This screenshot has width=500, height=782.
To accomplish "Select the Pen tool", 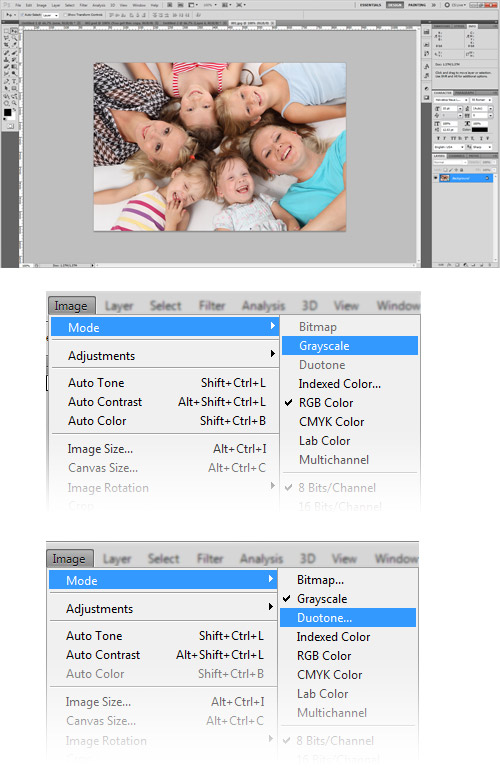I will 6,81.
